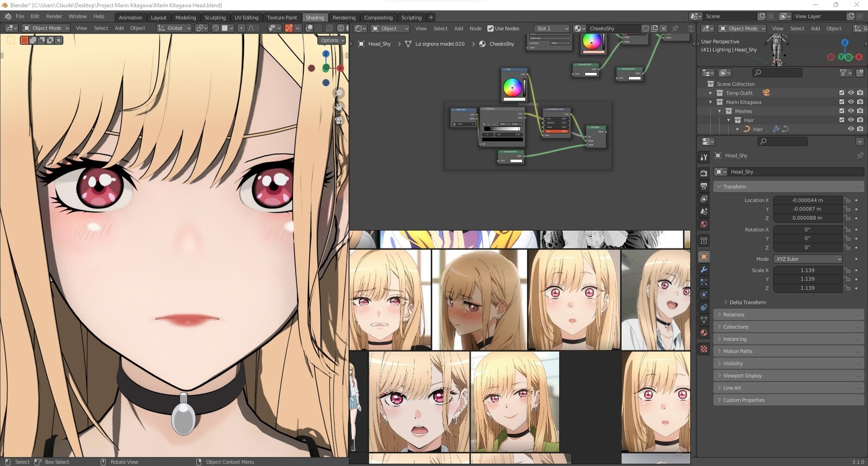Screen dimensions: 868x466
Task: Open the Physics properties tab
Action: [704, 295]
